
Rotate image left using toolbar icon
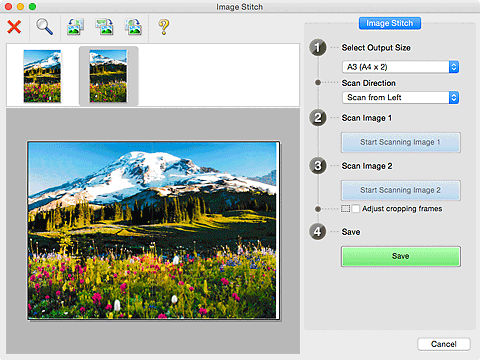point(75,27)
